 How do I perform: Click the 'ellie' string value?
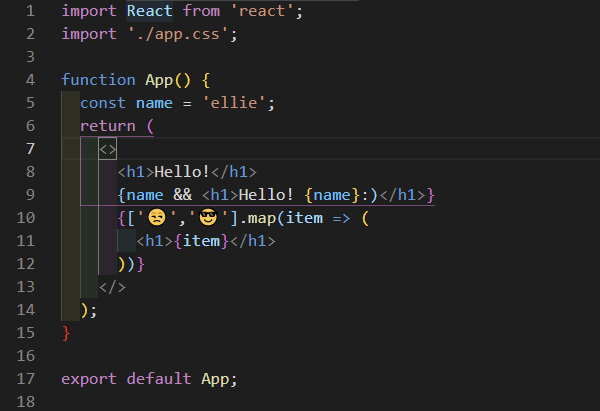234,103
